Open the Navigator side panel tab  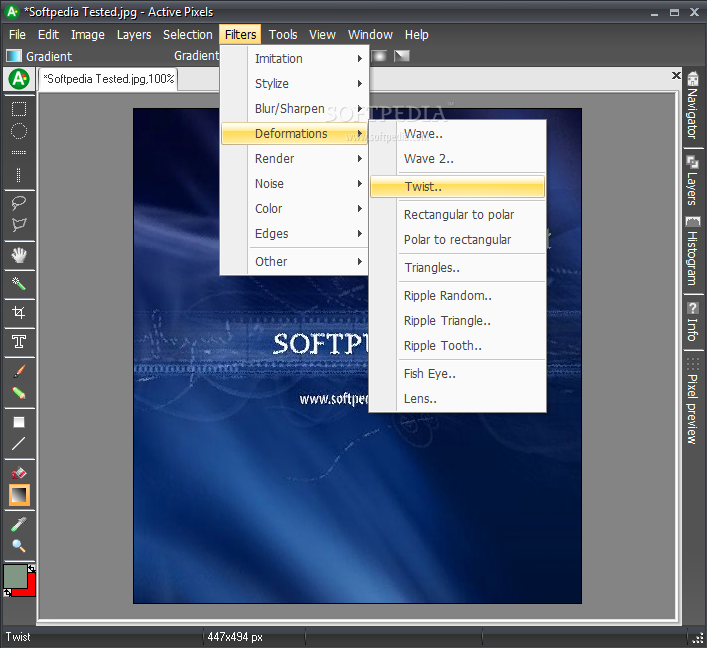[693, 106]
